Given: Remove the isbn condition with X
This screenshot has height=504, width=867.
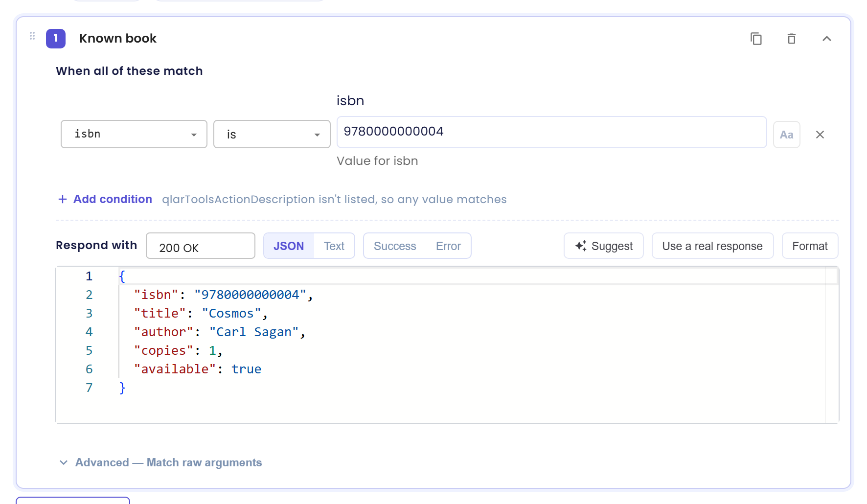Looking at the screenshot, I should point(820,135).
